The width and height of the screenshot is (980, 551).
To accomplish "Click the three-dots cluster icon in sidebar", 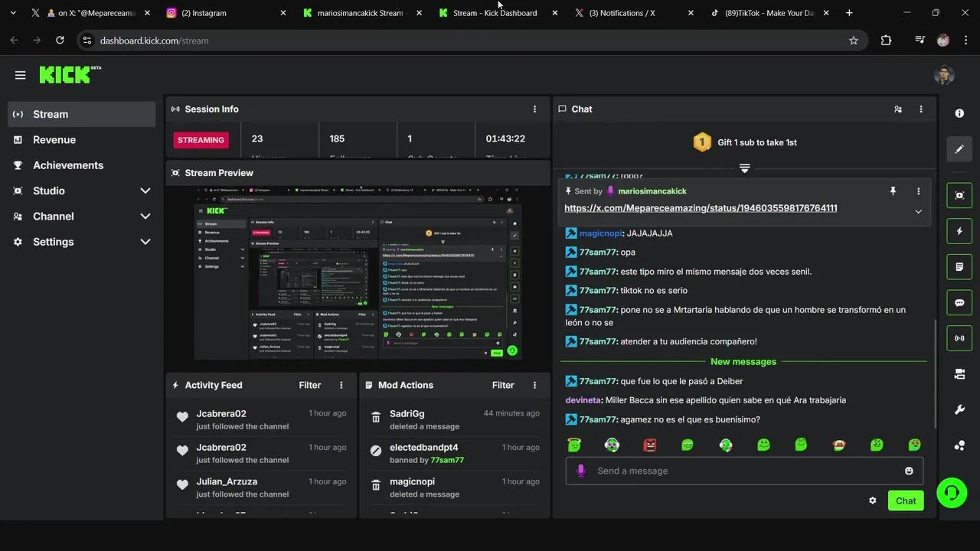I will pyautogui.click(x=959, y=445).
